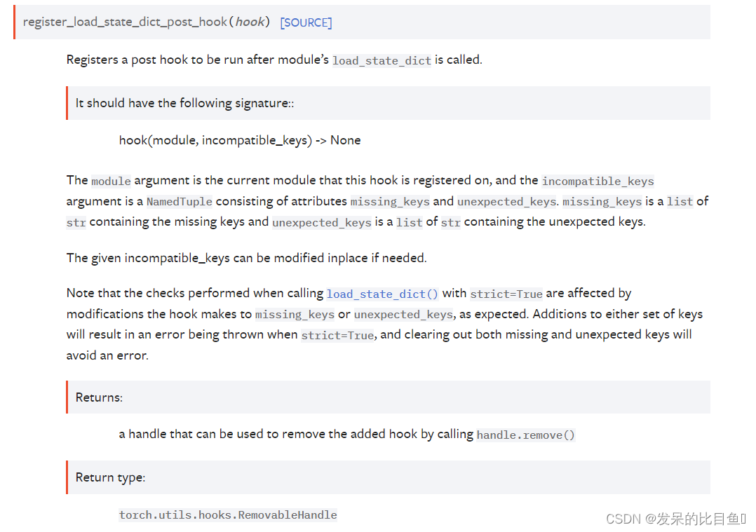Viewport: 756px width, 532px height.
Task: Click 'The given incompatible_keys can be modified' sentence
Action: click(x=246, y=258)
